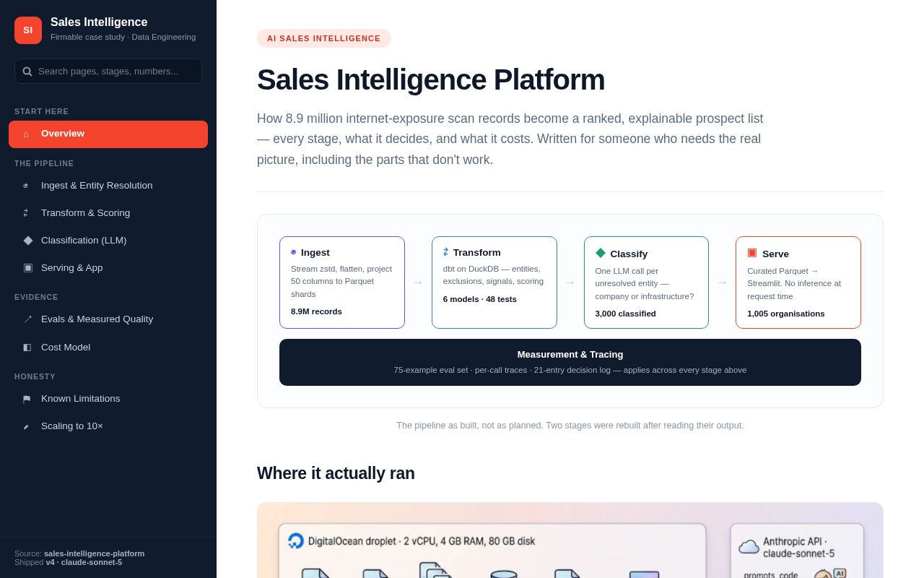Click the search magnifier icon
924x578 pixels.
tap(27, 72)
